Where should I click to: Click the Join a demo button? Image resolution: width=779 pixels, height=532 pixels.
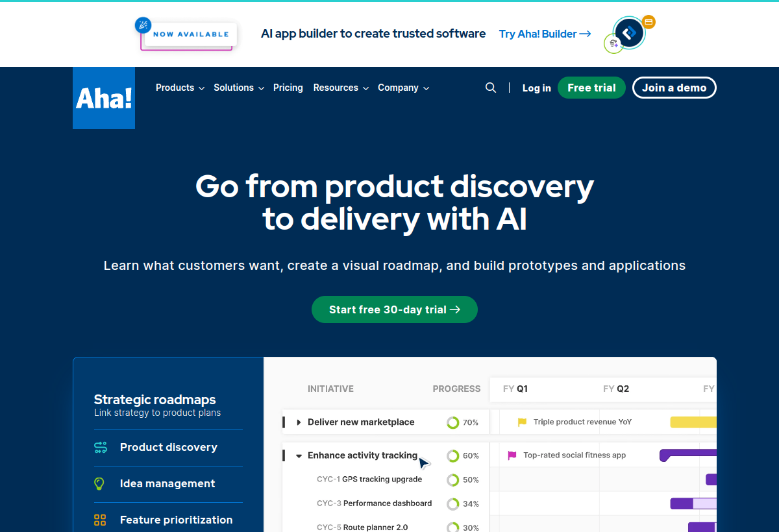(x=674, y=88)
